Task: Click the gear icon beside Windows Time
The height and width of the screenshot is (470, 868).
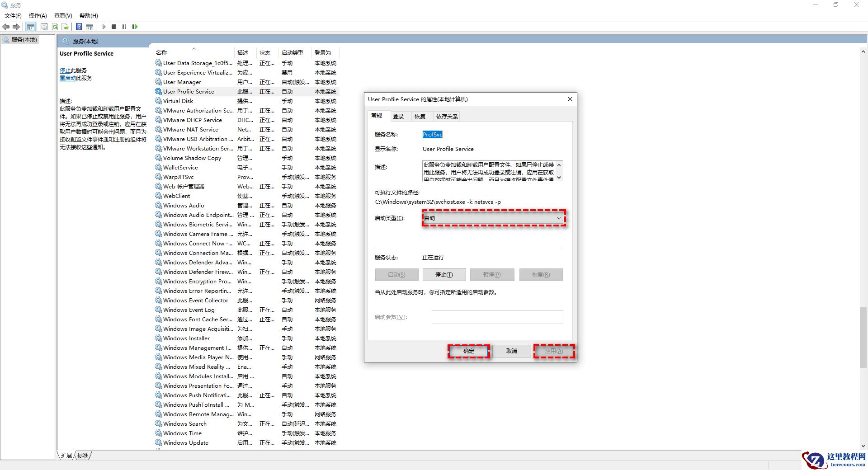Action: [158, 433]
